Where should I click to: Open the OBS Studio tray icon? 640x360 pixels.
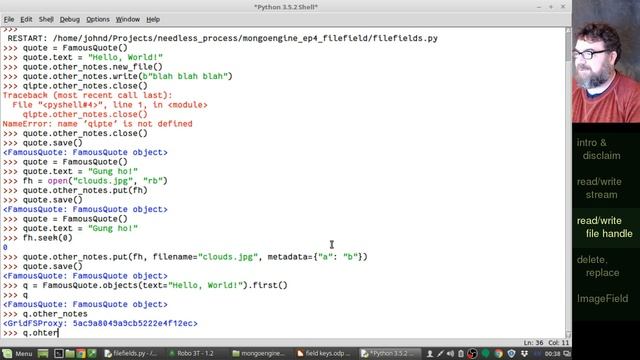pyautogui.click(x=472, y=353)
